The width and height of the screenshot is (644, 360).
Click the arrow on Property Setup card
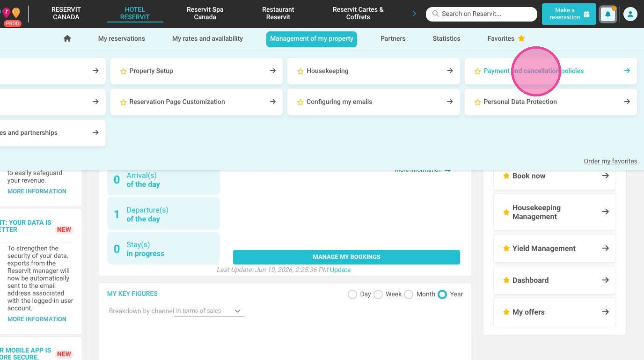point(272,71)
